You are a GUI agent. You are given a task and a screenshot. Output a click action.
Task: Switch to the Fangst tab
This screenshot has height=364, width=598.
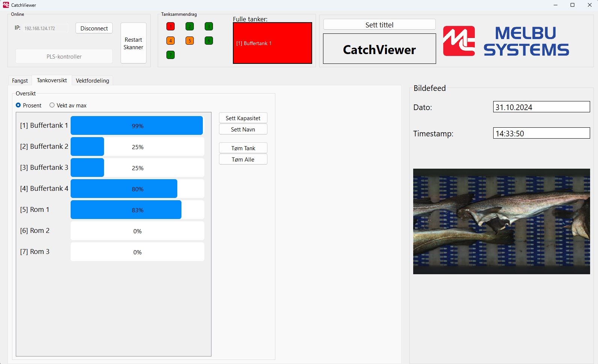[20, 81]
